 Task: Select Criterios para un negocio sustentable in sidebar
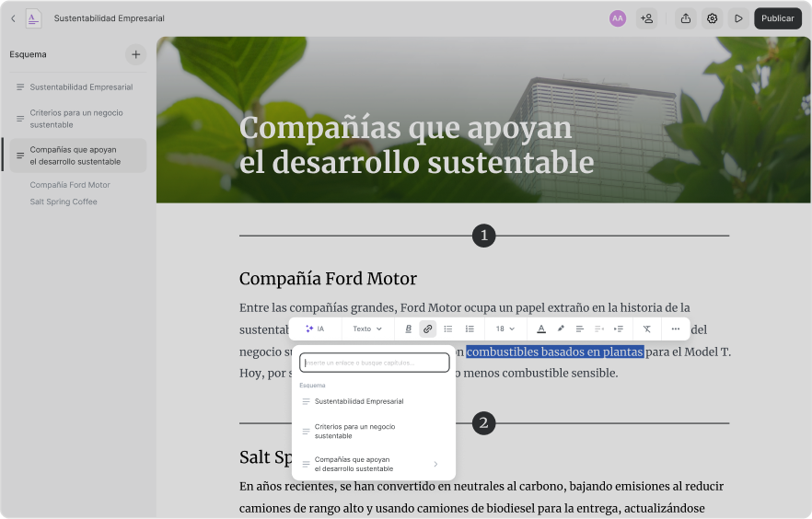coord(78,119)
